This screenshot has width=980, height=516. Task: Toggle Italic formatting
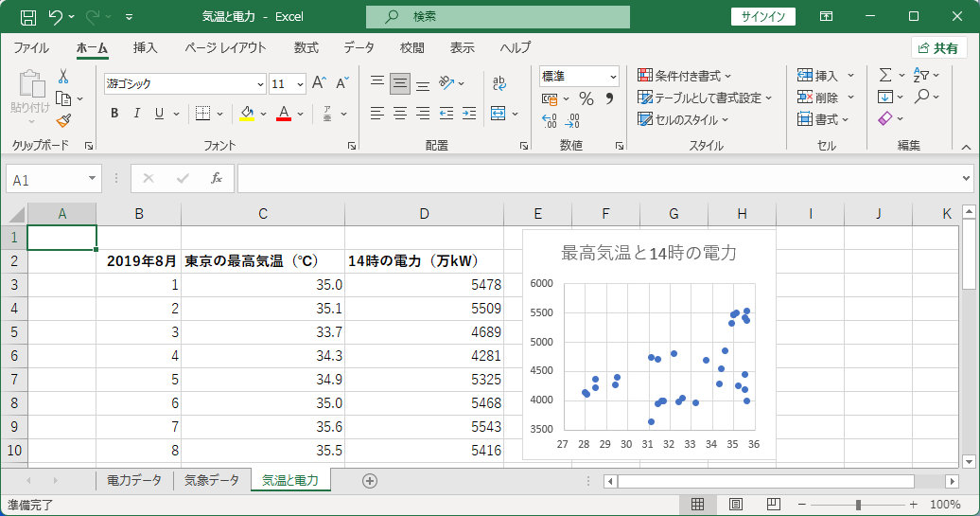pos(137,114)
